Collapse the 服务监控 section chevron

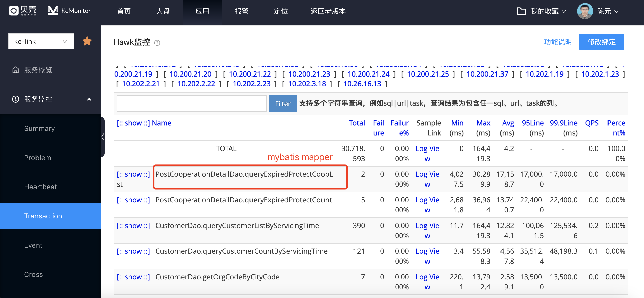coord(89,100)
